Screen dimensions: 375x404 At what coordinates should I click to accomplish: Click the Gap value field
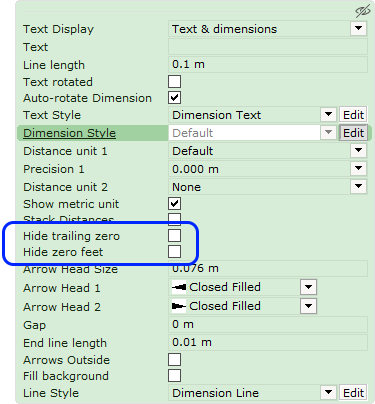coord(268,324)
